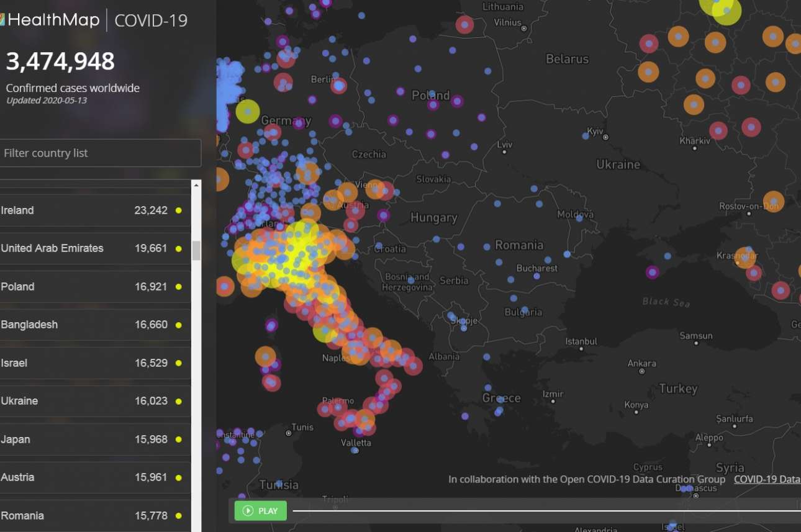Click the play triangle icon inside PLAY

coord(248,511)
